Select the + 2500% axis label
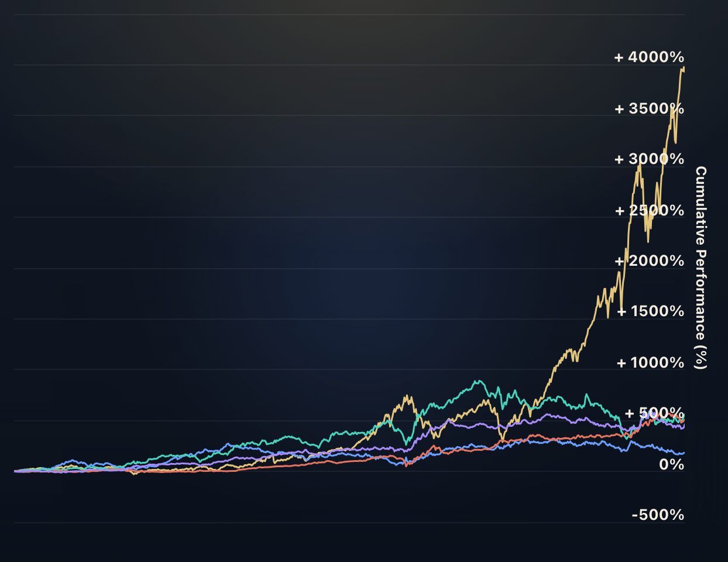The image size is (728, 562). (650, 211)
